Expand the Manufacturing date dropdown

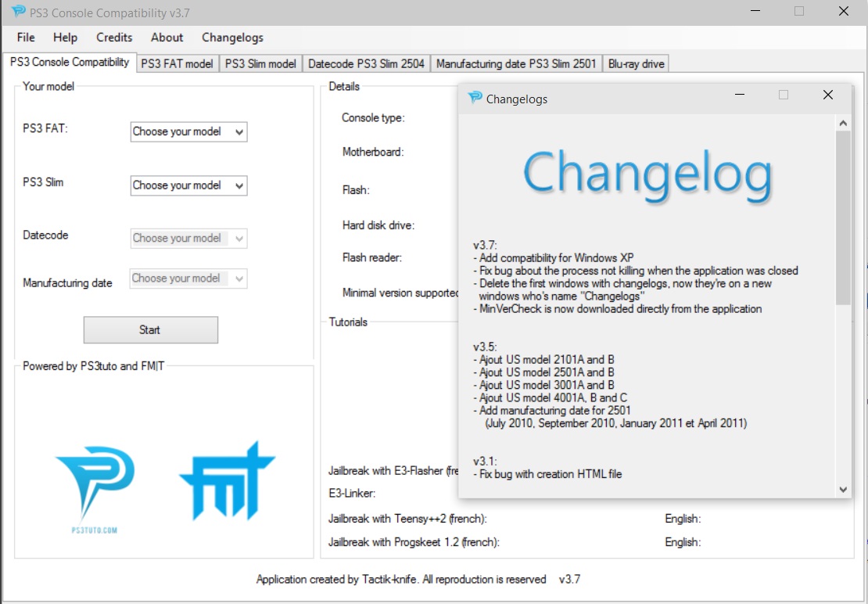[x=188, y=279]
